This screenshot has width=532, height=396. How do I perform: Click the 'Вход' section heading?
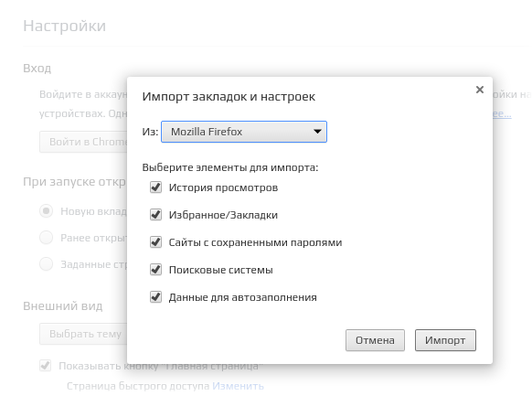pyautogui.click(x=37, y=69)
